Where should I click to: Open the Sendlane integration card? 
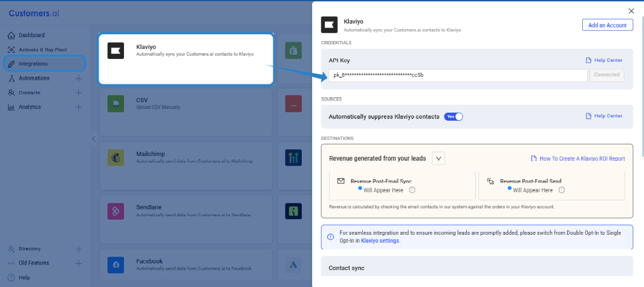[186, 219]
